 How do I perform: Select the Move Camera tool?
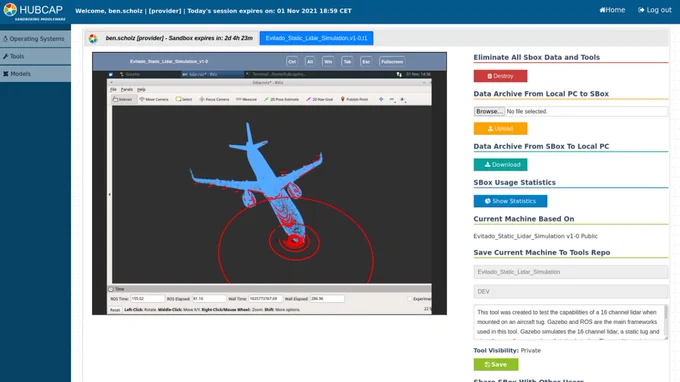(154, 99)
